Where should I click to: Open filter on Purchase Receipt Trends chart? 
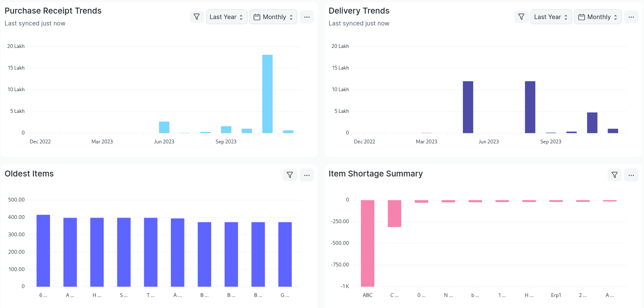click(197, 17)
